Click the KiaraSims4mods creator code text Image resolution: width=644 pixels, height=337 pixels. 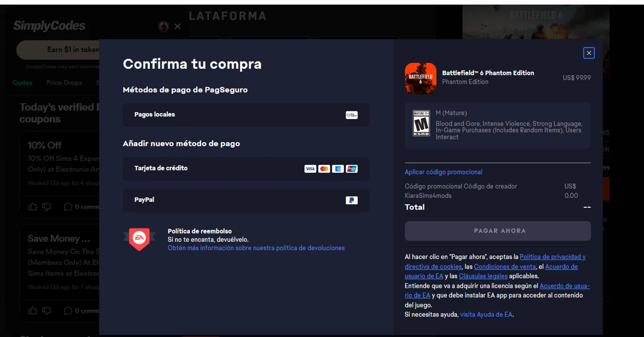[428, 196]
